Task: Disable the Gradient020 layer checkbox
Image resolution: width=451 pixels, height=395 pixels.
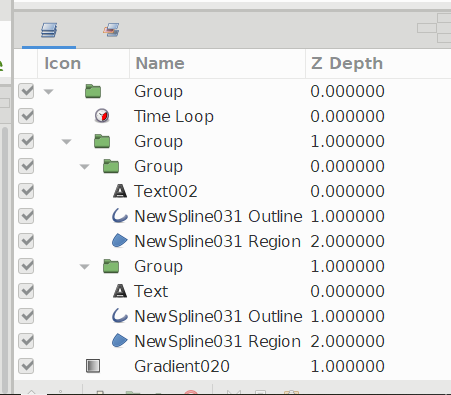Action: (x=26, y=366)
